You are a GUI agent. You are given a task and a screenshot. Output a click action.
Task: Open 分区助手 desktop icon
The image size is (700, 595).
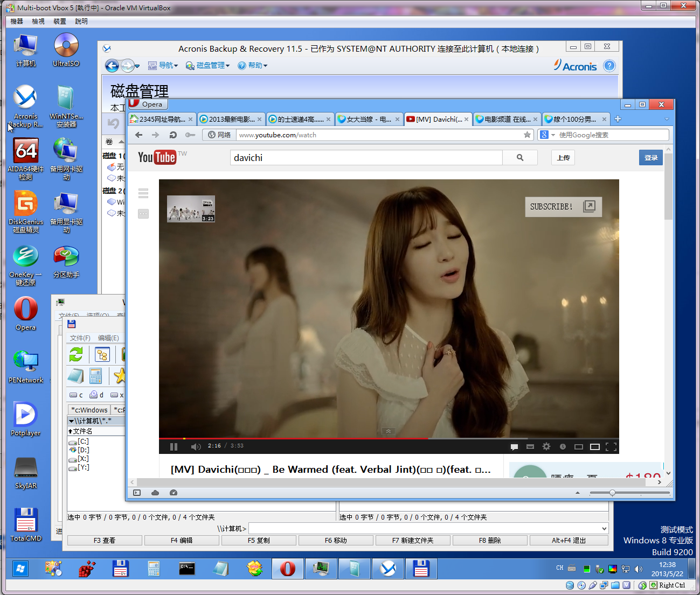pyautogui.click(x=66, y=262)
